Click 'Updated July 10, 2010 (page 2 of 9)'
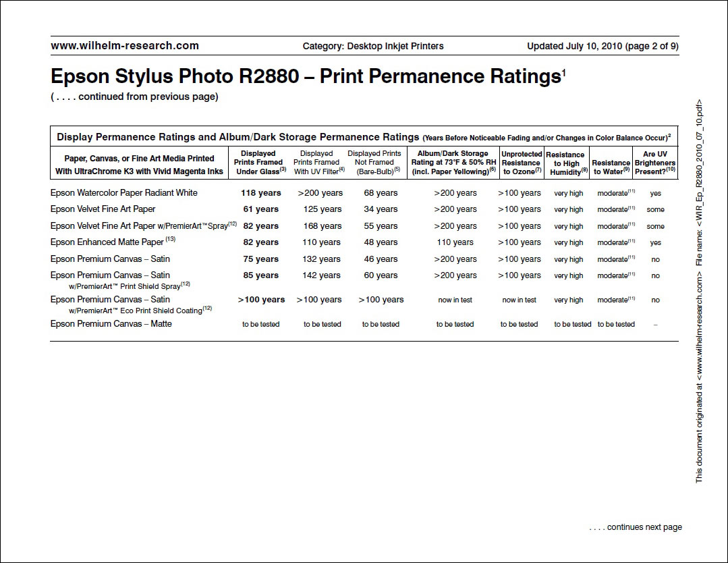This screenshot has width=728, height=563. click(603, 46)
